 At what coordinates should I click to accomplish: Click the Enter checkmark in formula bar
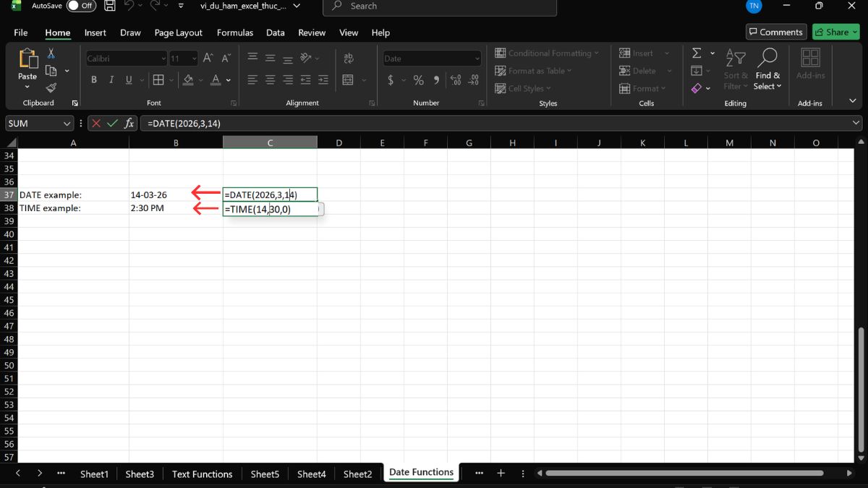tap(112, 124)
